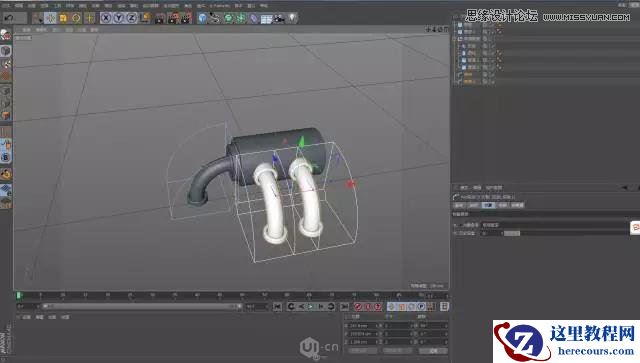The height and width of the screenshot is (363, 640).
Task: Click the Camera icon in the toolbar
Action: [x=279, y=18]
